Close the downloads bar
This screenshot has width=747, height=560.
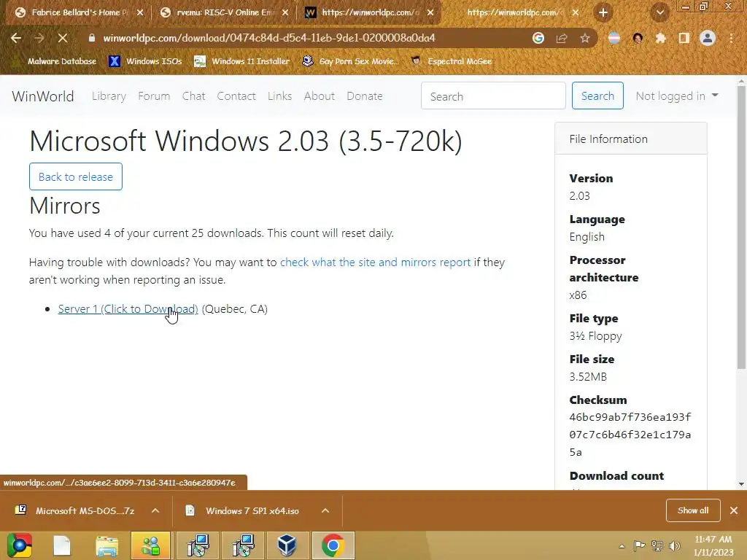[x=734, y=510]
